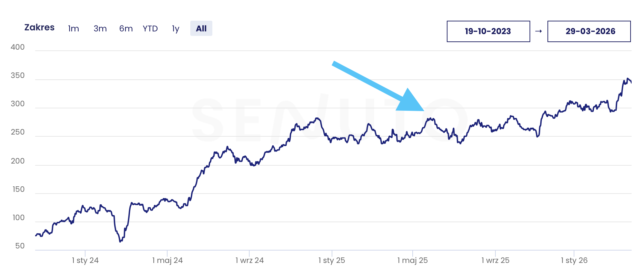Click the '1 wrz 25' axis label
Image resolution: width=644 pixels, height=274 pixels.
pyautogui.click(x=495, y=261)
